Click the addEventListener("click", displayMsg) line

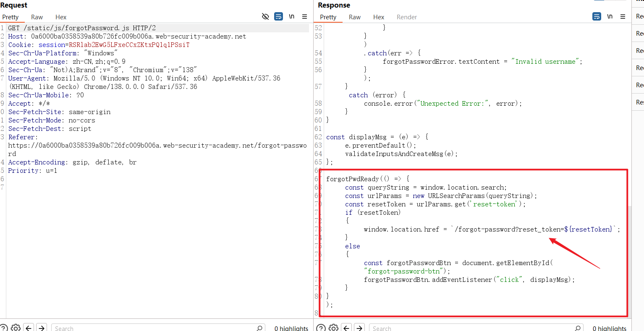click(469, 280)
